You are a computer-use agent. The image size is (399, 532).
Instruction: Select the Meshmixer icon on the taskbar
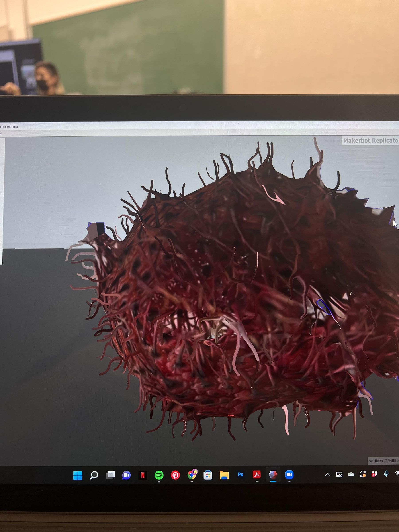(x=273, y=474)
